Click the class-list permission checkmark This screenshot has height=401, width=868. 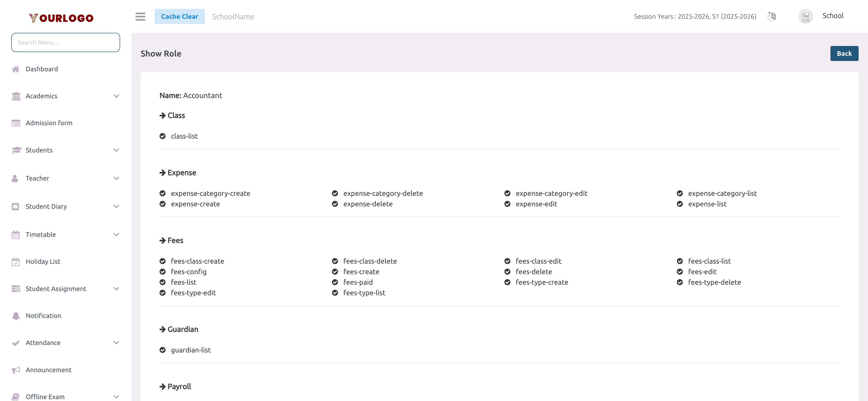(x=163, y=136)
